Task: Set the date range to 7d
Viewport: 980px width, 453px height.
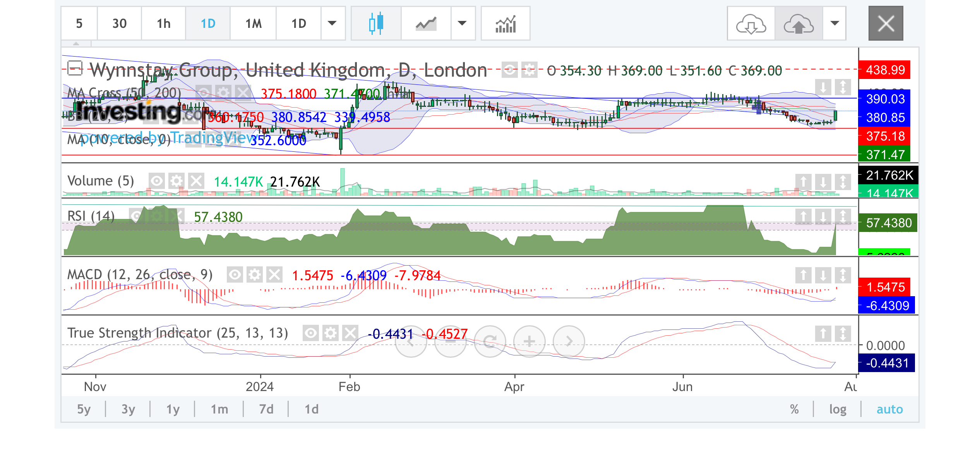Action: pos(266,409)
